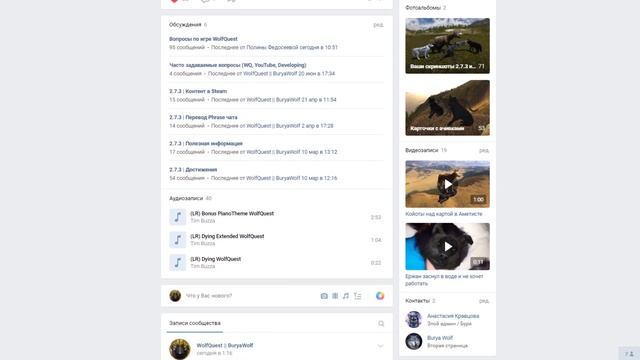Open topic 2.7.3 Перевод Phrase чата
Viewport: 640px width, 360px height.
(203, 118)
